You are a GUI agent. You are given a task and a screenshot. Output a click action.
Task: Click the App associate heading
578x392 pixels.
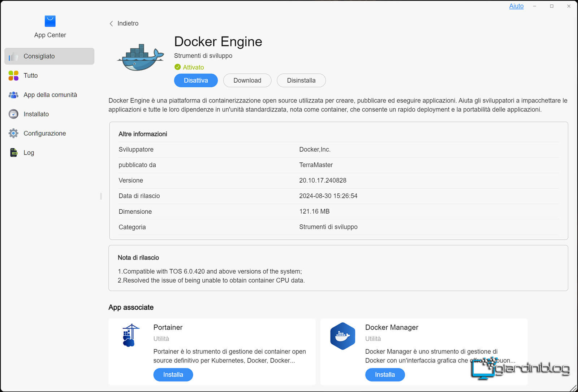tap(131, 308)
